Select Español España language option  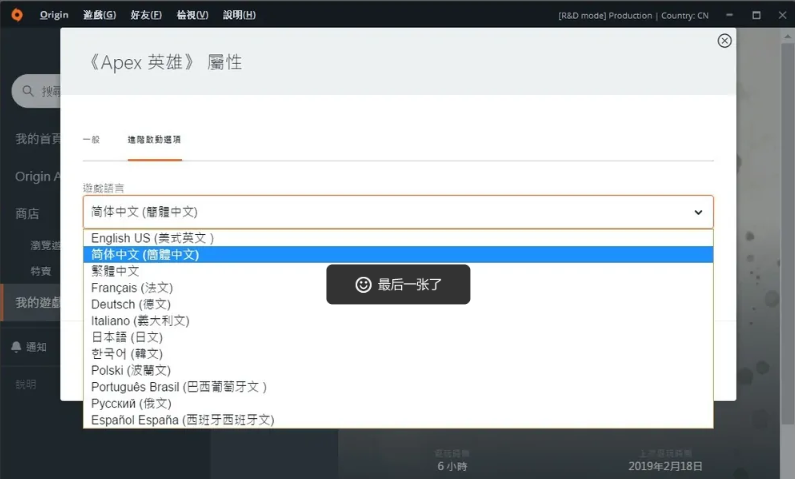(182, 420)
